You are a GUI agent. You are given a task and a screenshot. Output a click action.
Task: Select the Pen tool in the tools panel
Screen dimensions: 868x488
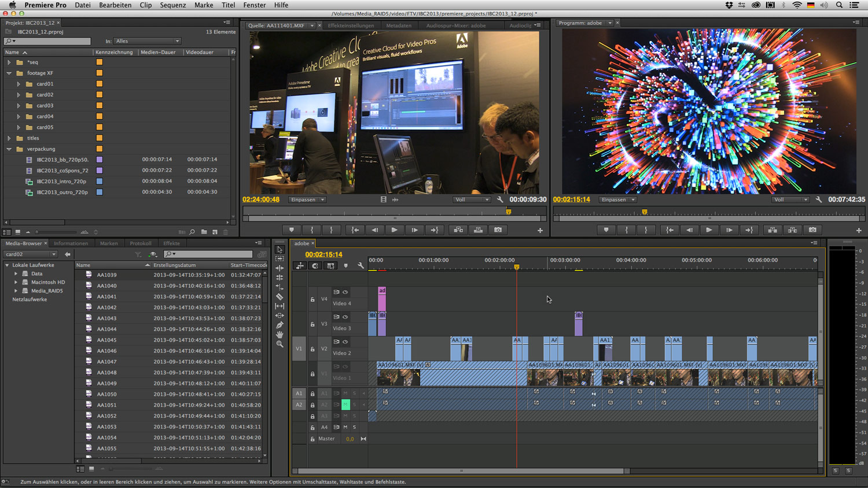(279, 325)
